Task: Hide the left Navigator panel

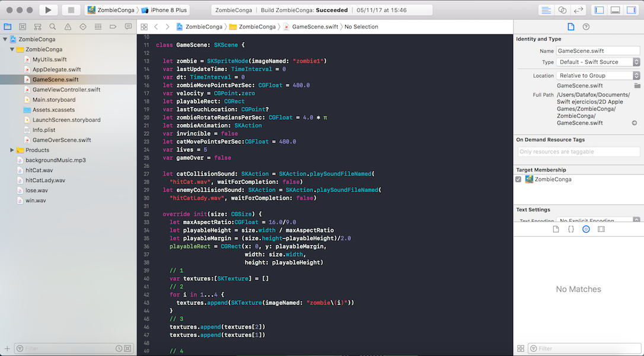Action: [x=600, y=10]
